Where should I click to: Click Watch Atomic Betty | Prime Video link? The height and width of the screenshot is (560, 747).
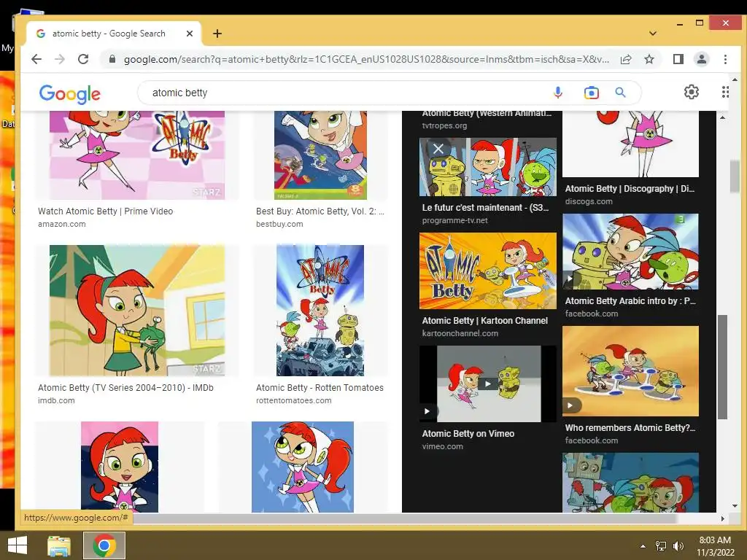point(105,211)
